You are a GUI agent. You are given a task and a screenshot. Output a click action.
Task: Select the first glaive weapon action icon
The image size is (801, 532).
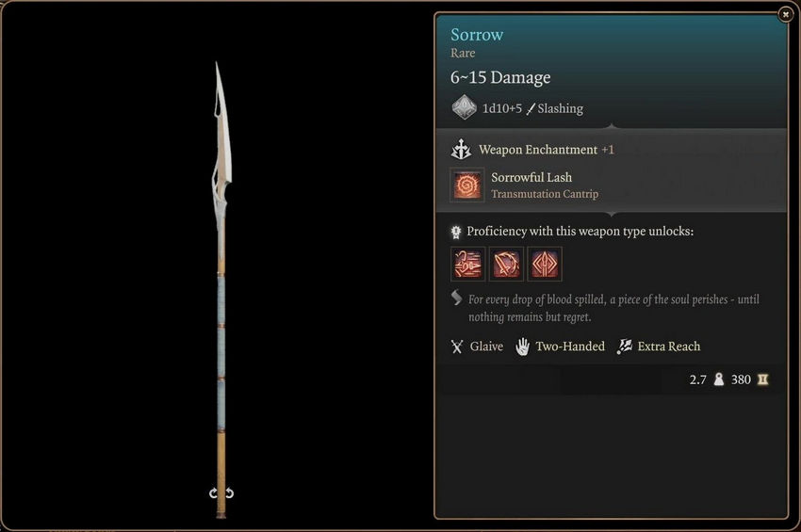click(468, 264)
